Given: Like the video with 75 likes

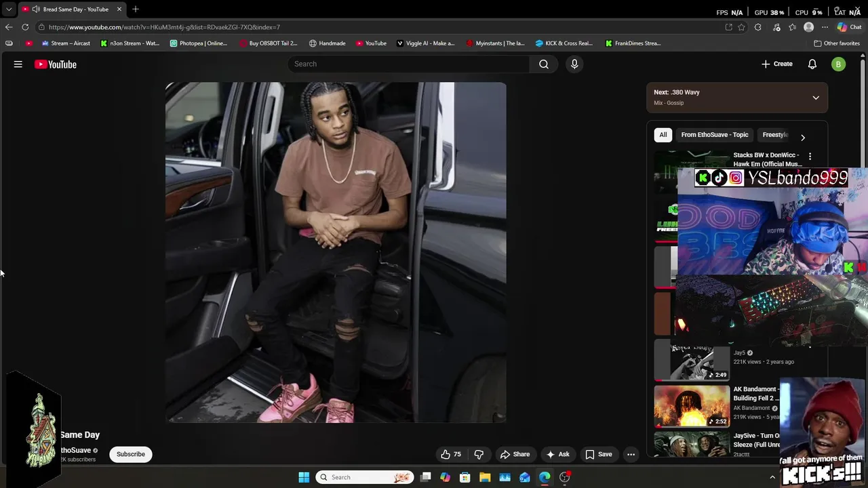Looking at the screenshot, I should [x=451, y=454].
